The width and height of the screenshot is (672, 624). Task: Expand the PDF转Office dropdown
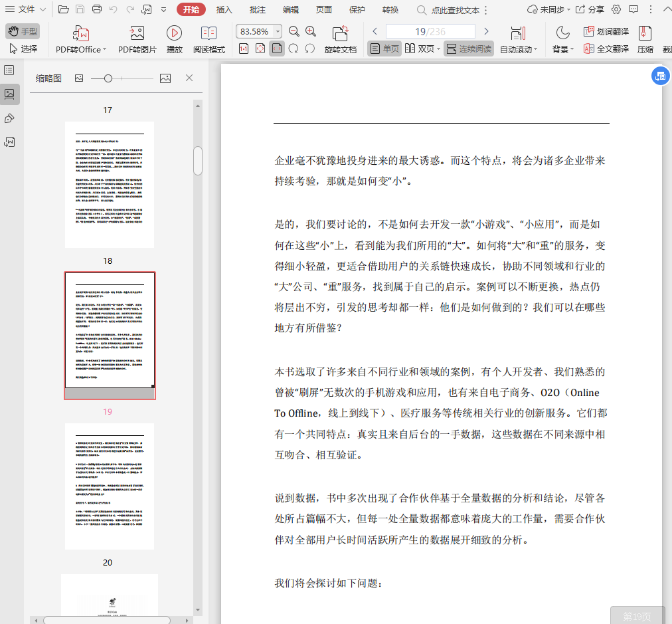[105, 50]
